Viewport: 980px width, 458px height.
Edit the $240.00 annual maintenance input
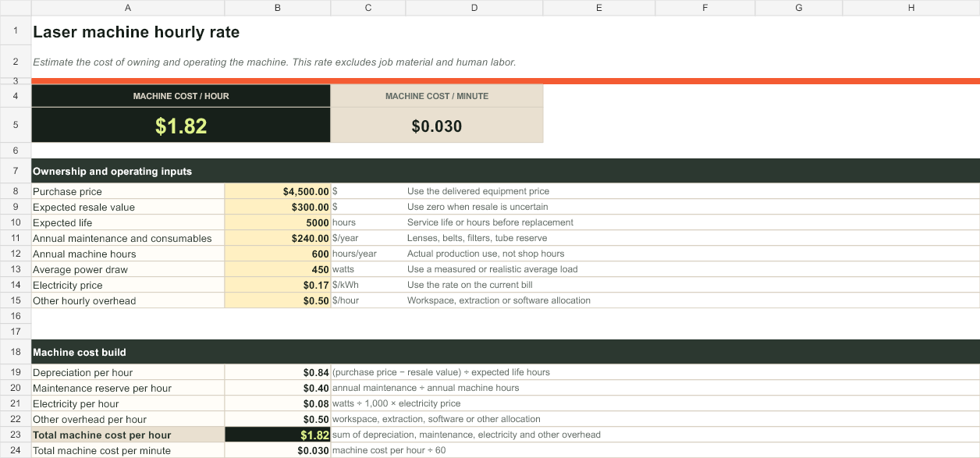(x=278, y=238)
